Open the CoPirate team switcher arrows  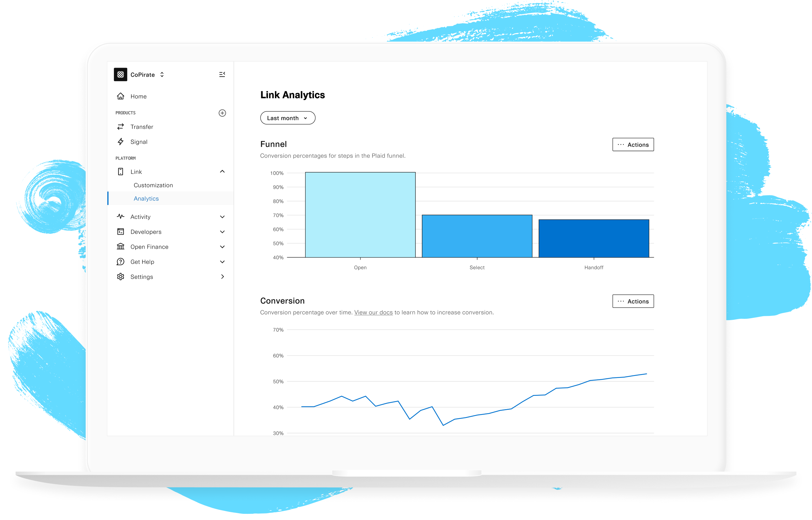click(162, 75)
